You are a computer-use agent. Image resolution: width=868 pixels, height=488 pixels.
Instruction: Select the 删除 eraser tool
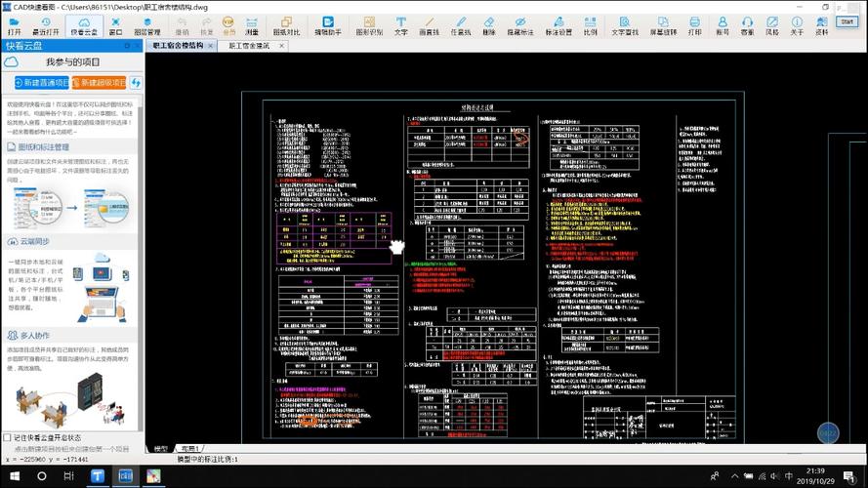point(489,26)
